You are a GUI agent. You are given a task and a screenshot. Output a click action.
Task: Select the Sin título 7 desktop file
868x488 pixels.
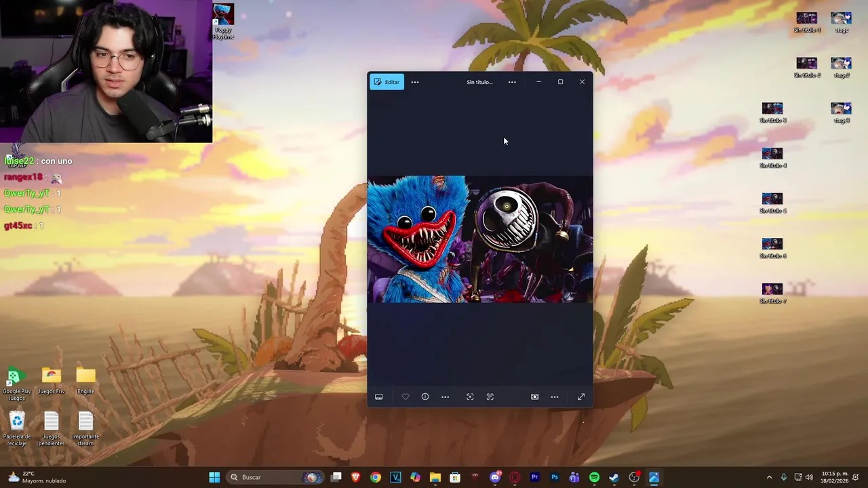[x=772, y=293]
